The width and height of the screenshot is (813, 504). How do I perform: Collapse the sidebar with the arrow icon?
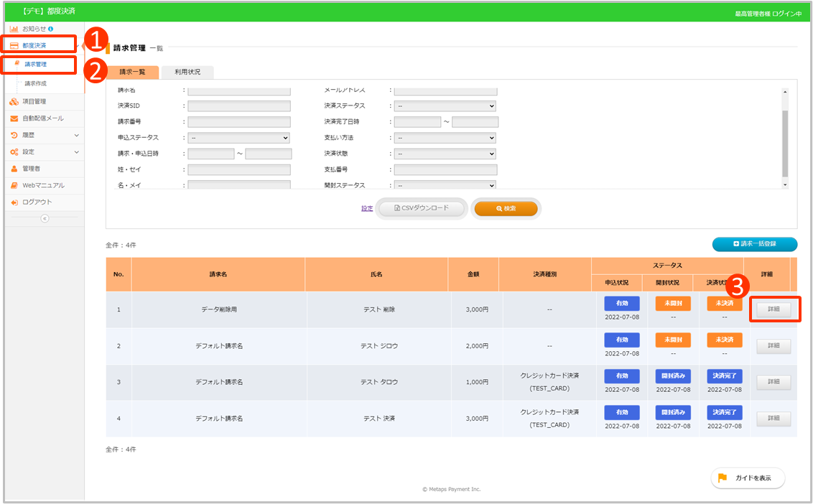[x=45, y=218]
